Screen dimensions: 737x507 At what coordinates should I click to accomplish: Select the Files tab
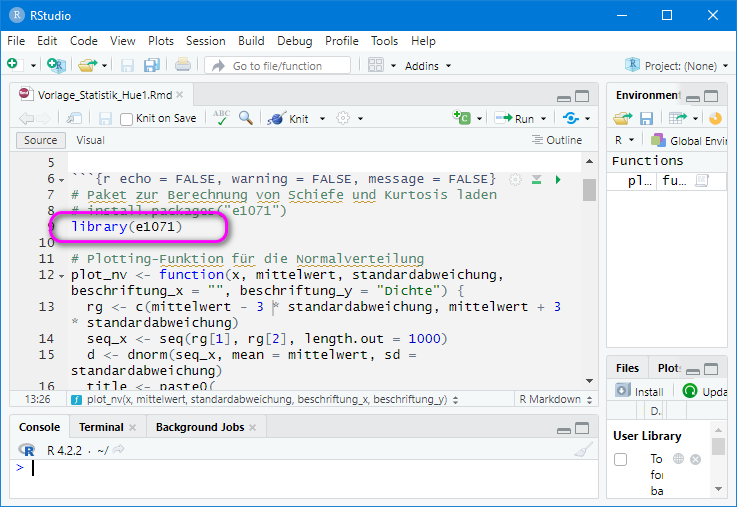coord(627,368)
